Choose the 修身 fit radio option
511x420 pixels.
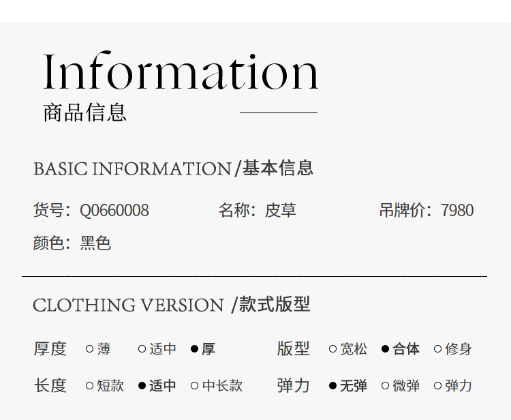452,349
